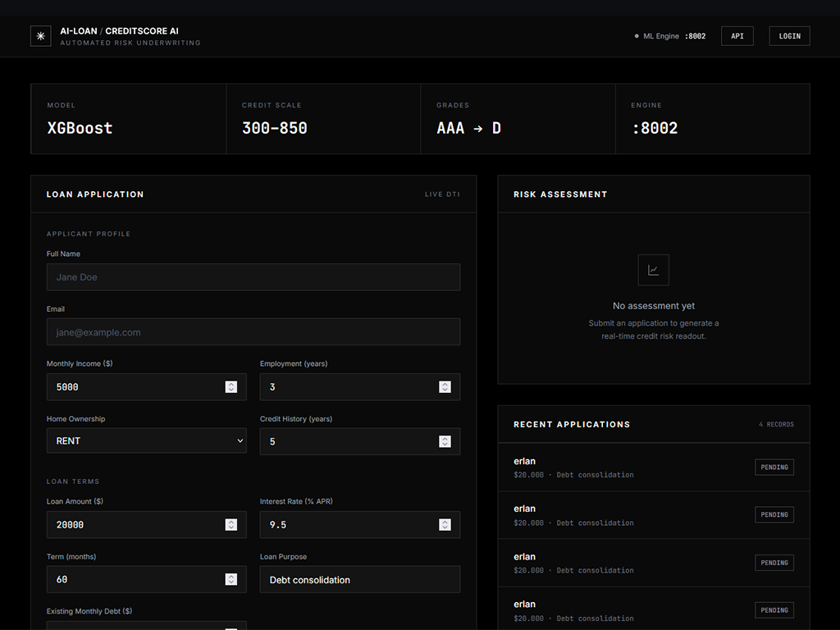Click the Email input field
The height and width of the screenshot is (630, 840).
(x=253, y=332)
